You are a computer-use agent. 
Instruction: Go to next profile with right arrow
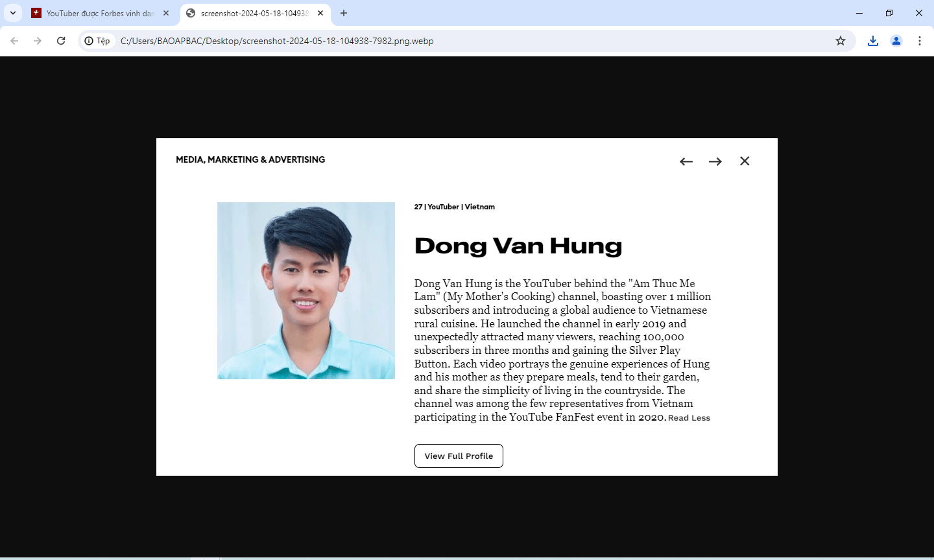point(715,161)
